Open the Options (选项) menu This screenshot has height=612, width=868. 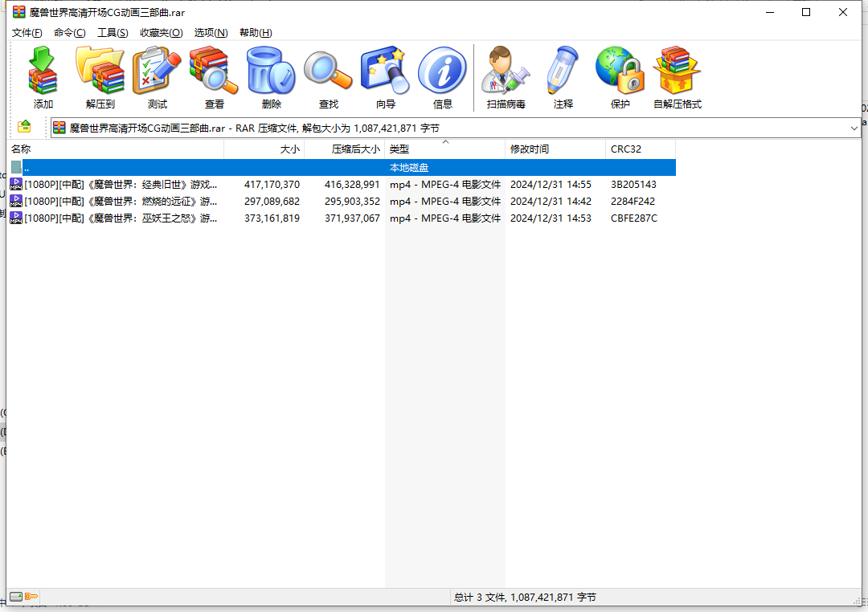click(211, 33)
